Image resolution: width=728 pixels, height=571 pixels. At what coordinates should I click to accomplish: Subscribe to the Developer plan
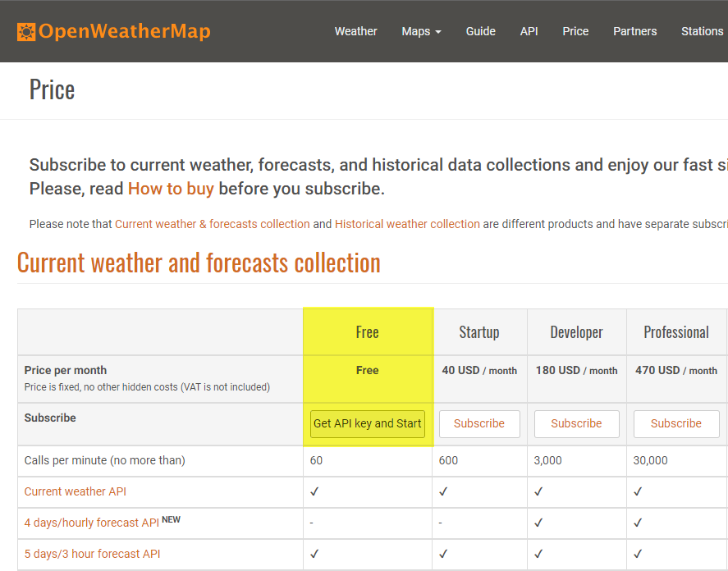[x=576, y=423]
